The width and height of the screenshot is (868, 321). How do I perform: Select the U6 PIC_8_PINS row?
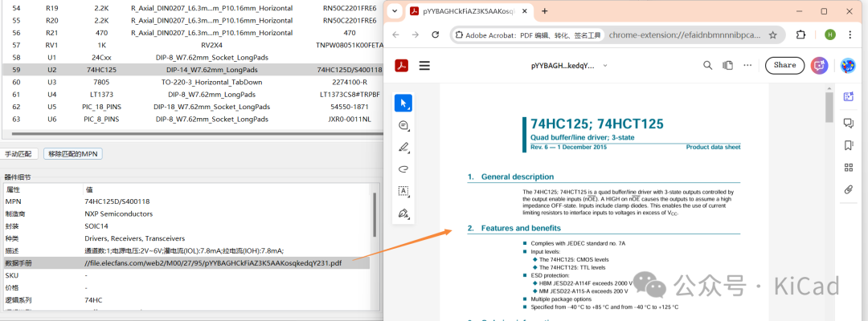tap(193, 119)
